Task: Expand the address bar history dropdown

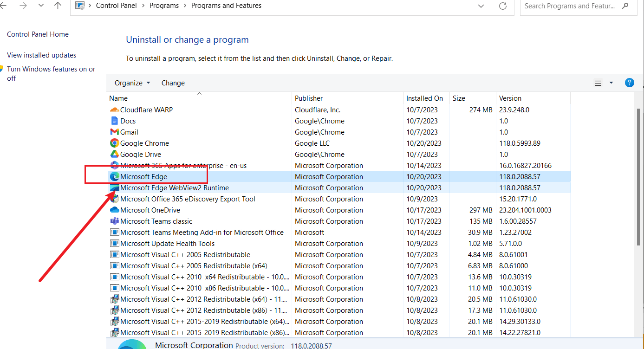Action: click(x=481, y=6)
